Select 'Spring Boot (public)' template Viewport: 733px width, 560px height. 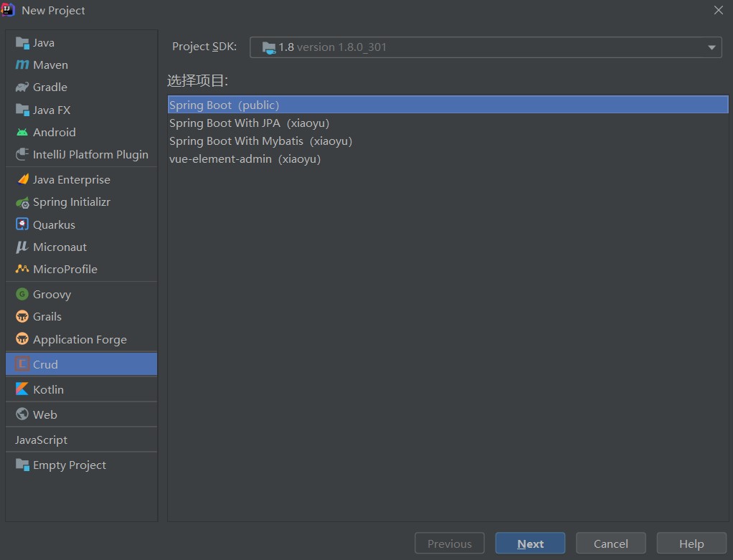(448, 105)
